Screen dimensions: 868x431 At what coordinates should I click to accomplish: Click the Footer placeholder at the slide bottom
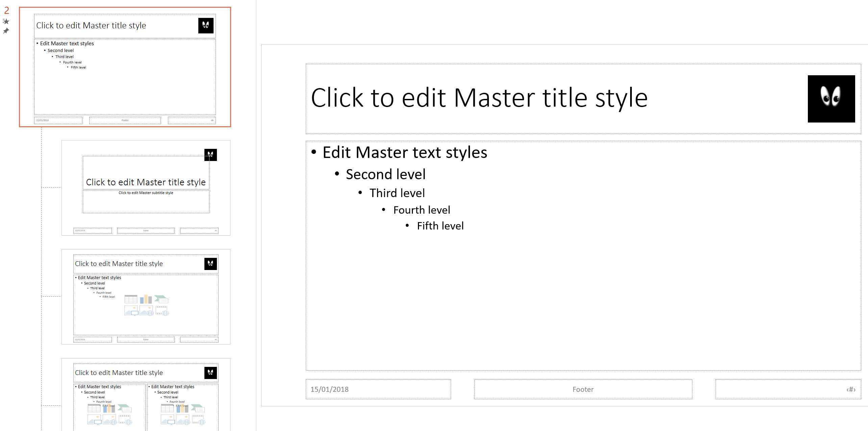[x=582, y=389]
